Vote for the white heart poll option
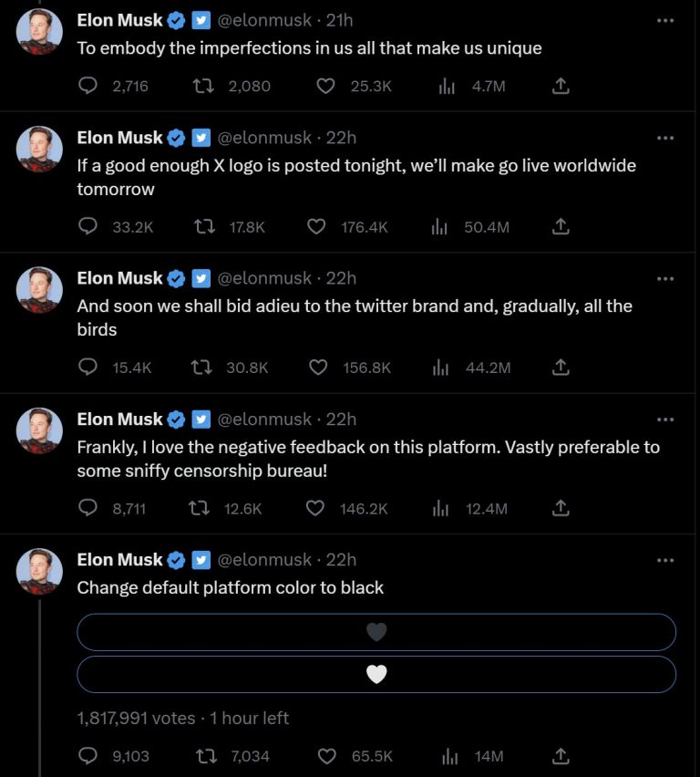The image size is (700, 777). 376,675
